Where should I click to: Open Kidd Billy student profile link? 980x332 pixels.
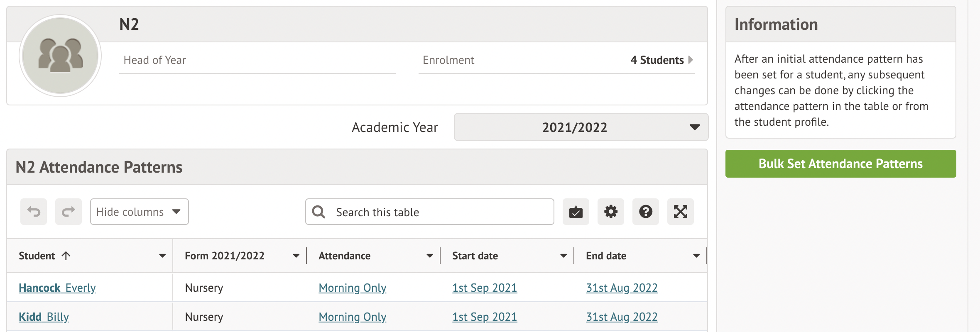tap(44, 317)
